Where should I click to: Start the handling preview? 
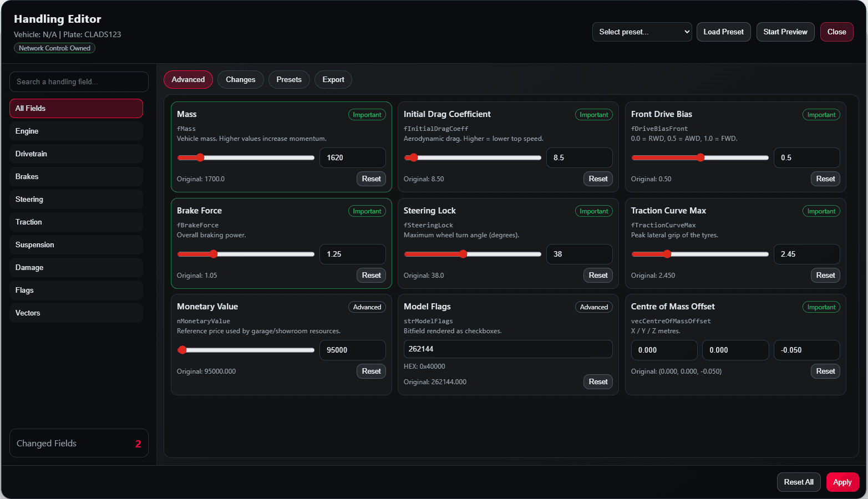[x=785, y=32]
